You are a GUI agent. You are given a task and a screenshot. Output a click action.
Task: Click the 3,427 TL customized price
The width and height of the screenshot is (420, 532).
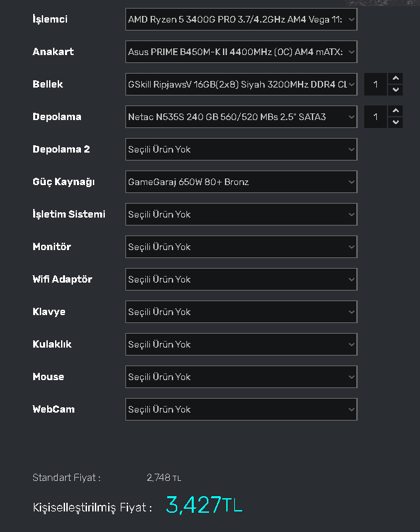(204, 505)
